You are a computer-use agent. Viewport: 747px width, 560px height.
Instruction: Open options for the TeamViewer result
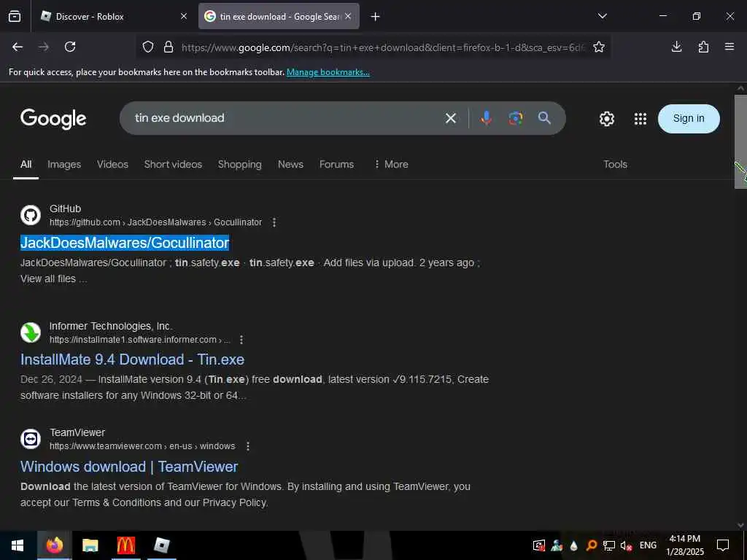tap(248, 446)
